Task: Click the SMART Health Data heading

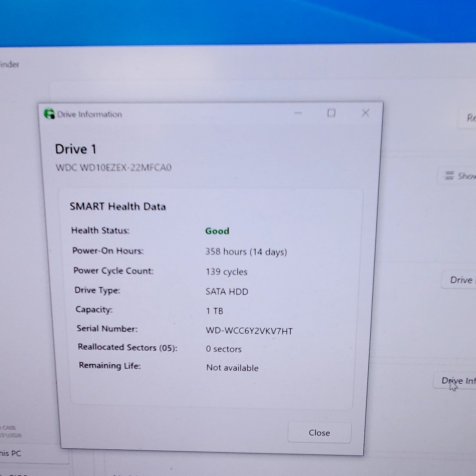Action: 118,207
